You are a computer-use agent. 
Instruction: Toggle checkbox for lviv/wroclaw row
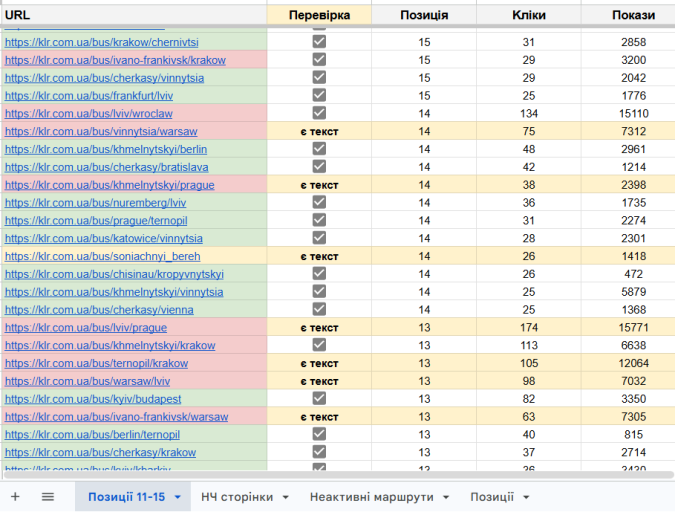pos(319,113)
